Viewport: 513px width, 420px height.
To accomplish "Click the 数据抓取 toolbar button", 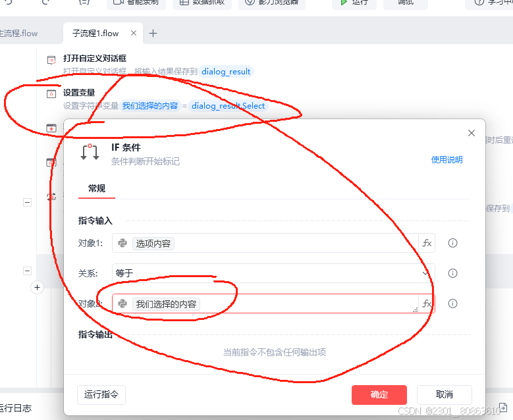I will click(x=202, y=3).
